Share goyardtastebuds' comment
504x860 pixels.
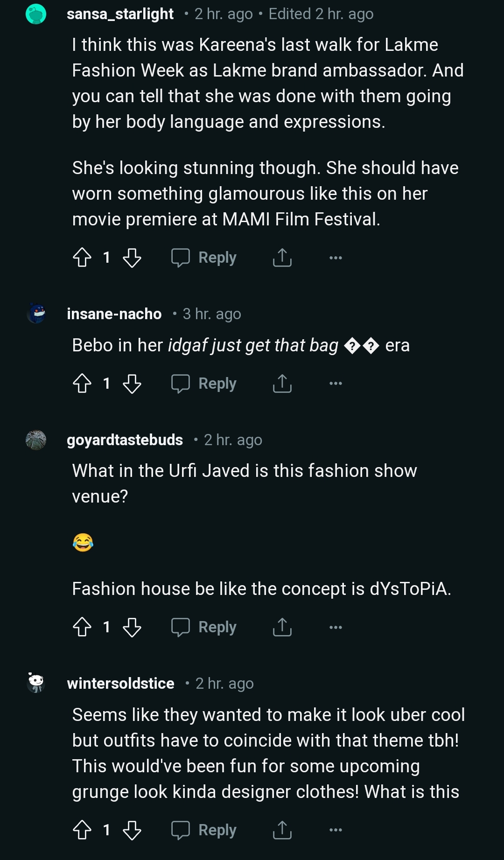coord(282,627)
